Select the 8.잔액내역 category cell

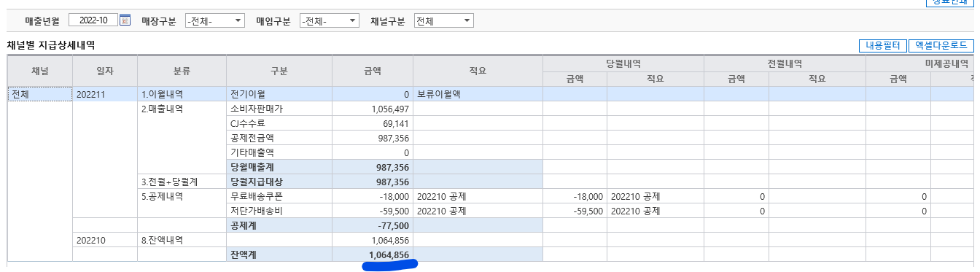point(182,240)
